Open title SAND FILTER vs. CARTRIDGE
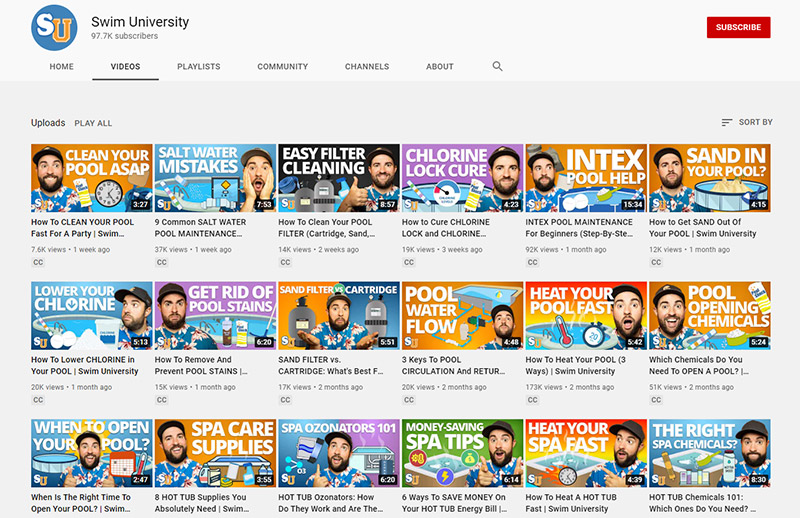The height and width of the screenshot is (518, 800). pos(331,365)
